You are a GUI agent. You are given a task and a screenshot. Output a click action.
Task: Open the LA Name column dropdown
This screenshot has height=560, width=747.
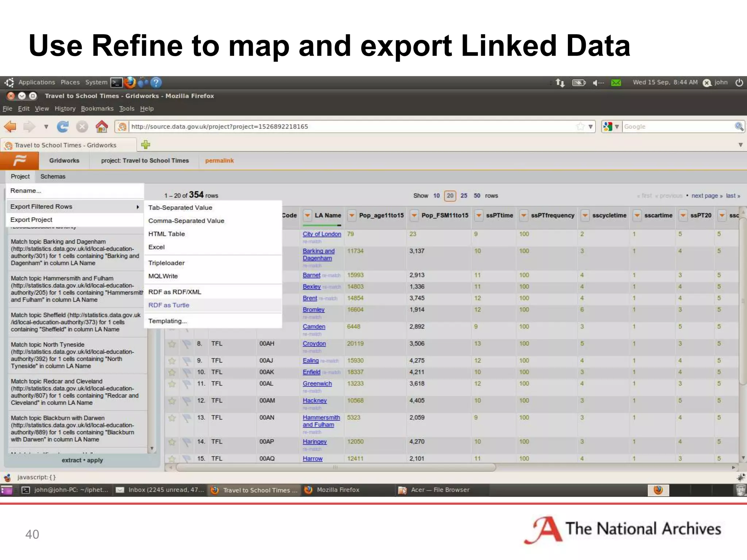pos(307,215)
